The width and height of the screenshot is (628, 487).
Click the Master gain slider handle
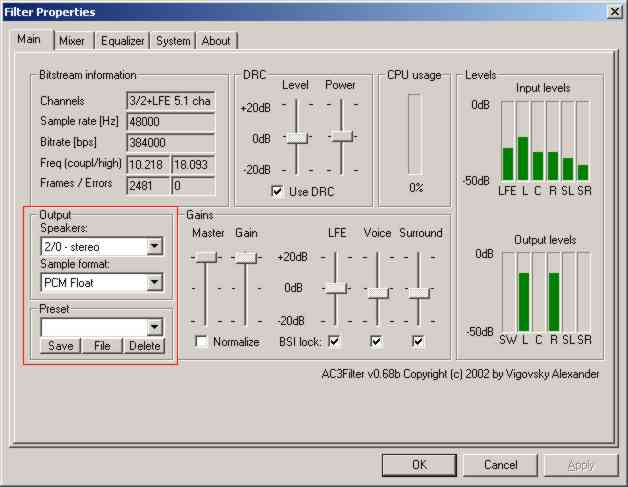click(206, 257)
